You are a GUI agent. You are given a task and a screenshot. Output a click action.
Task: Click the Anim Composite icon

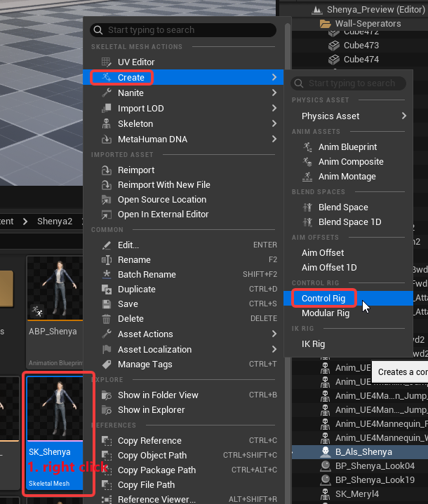pyautogui.click(x=307, y=162)
